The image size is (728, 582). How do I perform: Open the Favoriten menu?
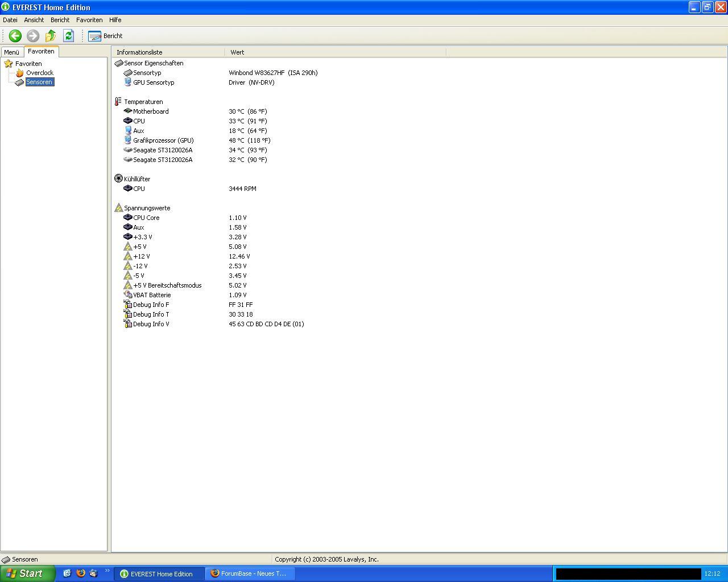[89, 20]
